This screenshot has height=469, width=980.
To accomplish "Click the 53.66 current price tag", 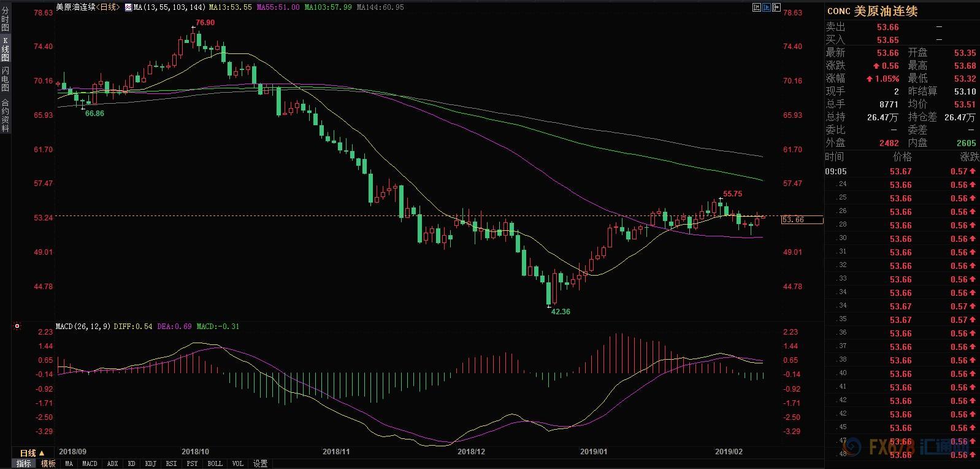I will (x=802, y=220).
